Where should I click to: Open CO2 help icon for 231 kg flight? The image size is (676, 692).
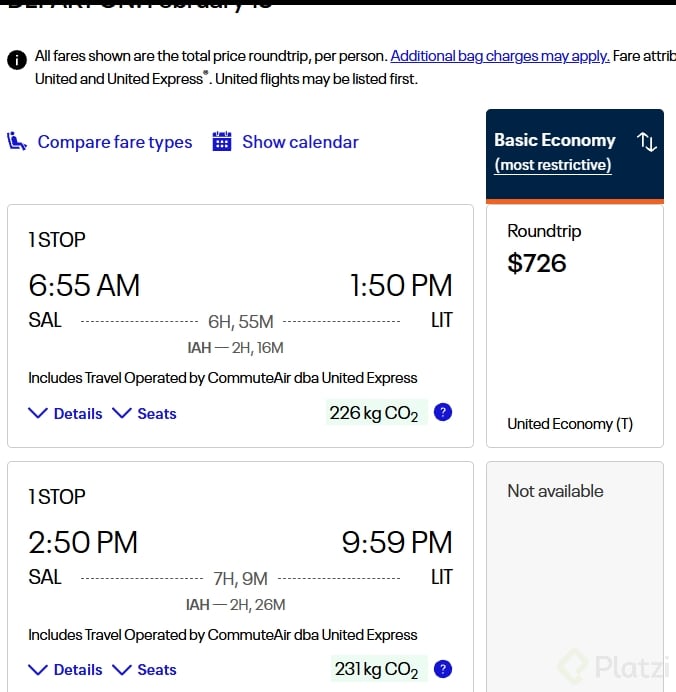point(443,669)
